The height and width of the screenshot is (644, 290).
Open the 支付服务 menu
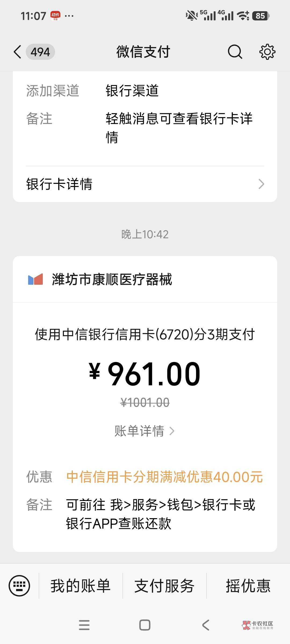(x=164, y=586)
